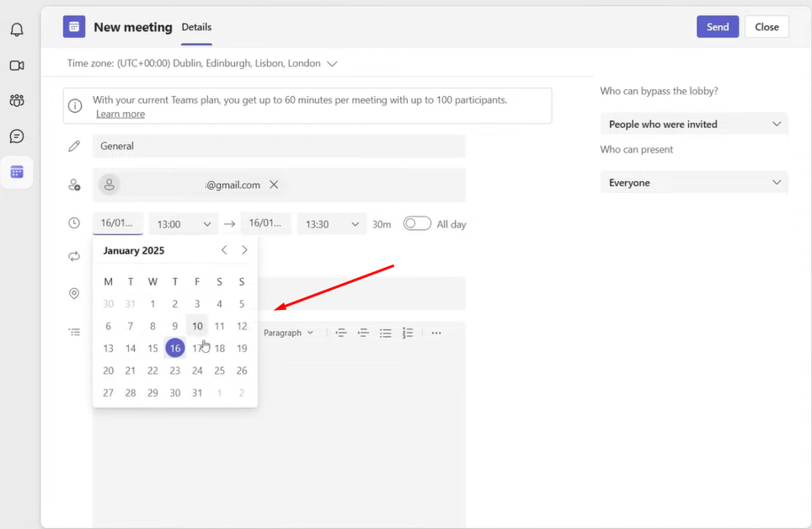Set meeting recurrence using the repeat icon
This screenshot has height=529, width=812.
[74, 256]
